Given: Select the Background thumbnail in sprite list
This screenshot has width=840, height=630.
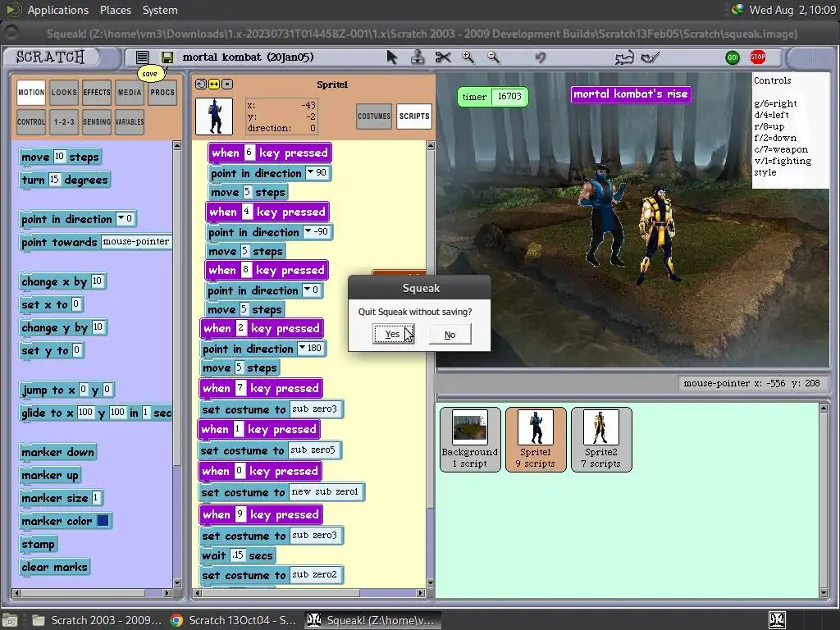Looking at the screenshot, I should [x=470, y=440].
